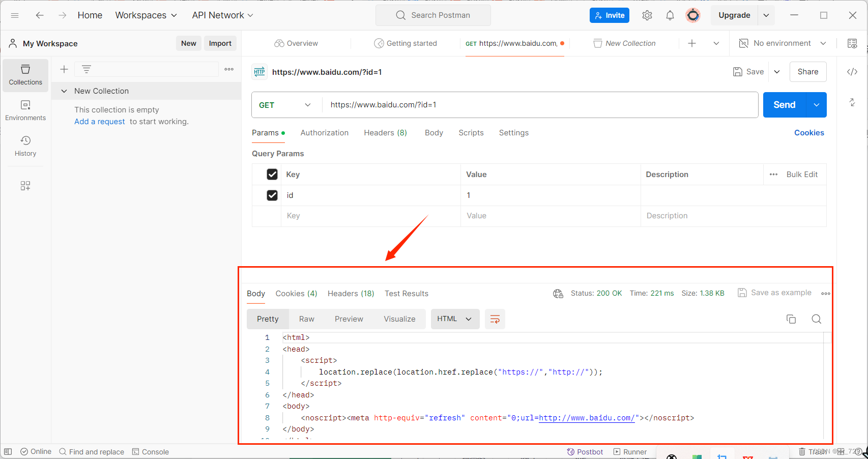Click in the request URL field
This screenshot has width=868, height=459.
(x=540, y=105)
